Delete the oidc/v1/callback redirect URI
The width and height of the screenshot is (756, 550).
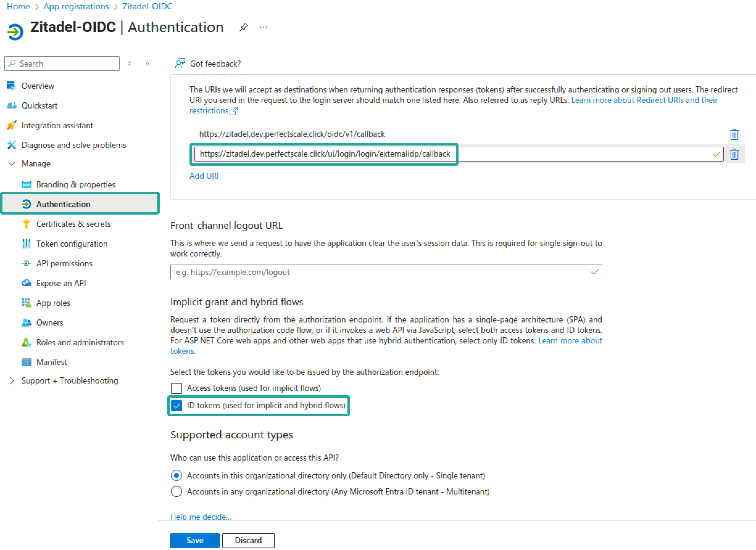point(734,134)
